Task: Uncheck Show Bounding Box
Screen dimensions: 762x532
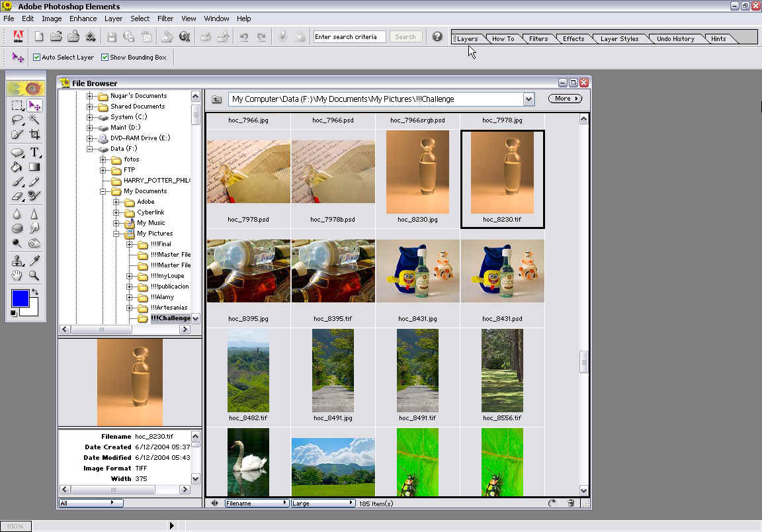Action: 105,58
